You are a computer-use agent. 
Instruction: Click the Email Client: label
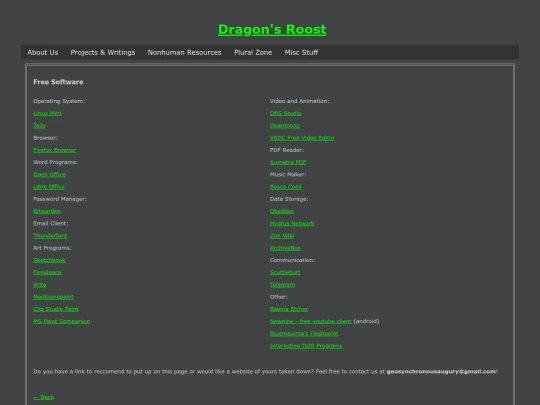51,224
